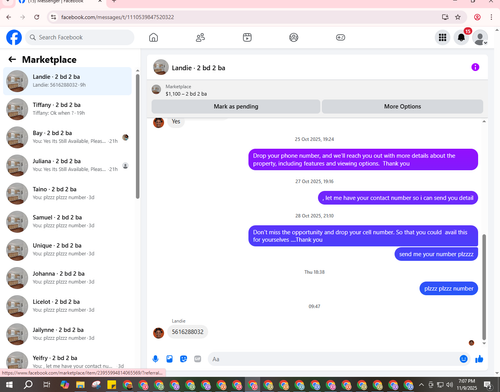The width and height of the screenshot is (500, 392).
Task: Send a voice clip microphone icon
Action: coord(155,359)
